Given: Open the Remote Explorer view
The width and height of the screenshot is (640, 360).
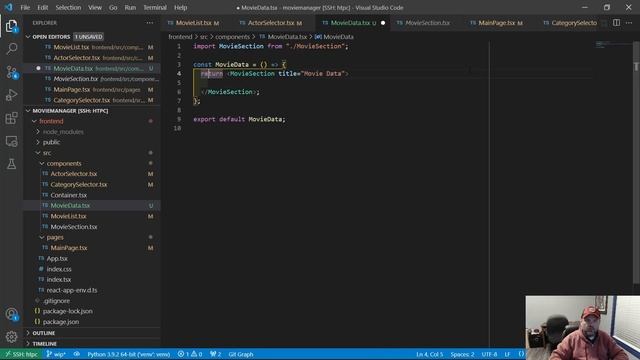Looking at the screenshot, I should tap(11, 141).
